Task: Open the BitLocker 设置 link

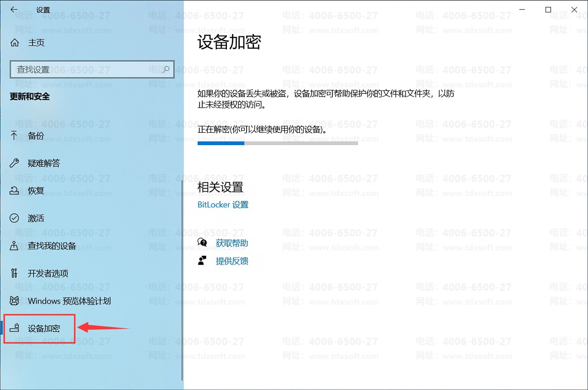Action: 223,204
